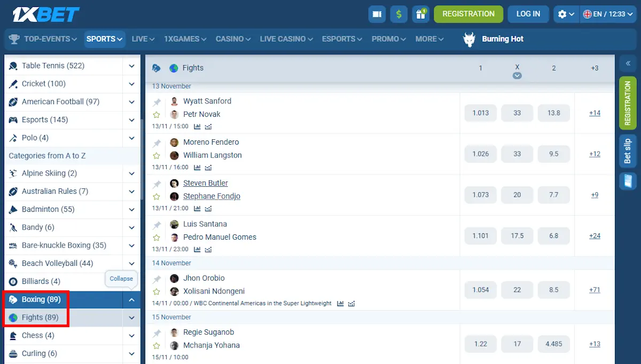Open the SPORTS menu in the navigation bar
This screenshot has width=641, height=364.
[104, 38]
